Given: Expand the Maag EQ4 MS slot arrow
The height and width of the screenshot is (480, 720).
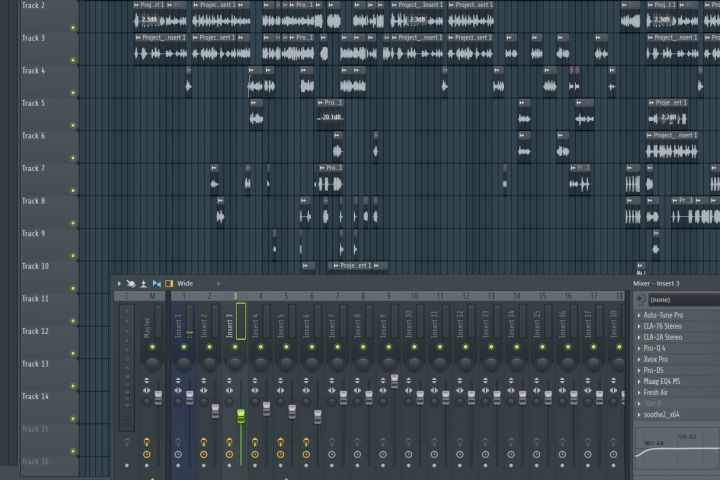Looking at the screenshot, I should 639,381.
